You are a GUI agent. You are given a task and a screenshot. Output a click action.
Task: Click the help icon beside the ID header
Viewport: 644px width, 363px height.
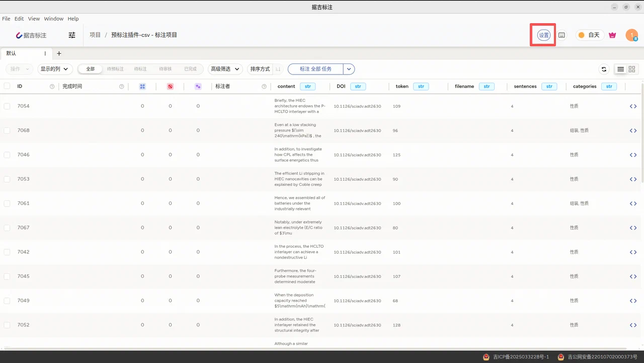(52, 87)
